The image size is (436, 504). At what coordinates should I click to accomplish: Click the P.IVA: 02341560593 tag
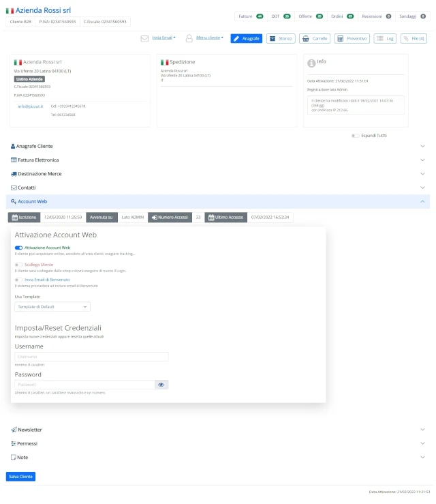click(x=57, y=22)
